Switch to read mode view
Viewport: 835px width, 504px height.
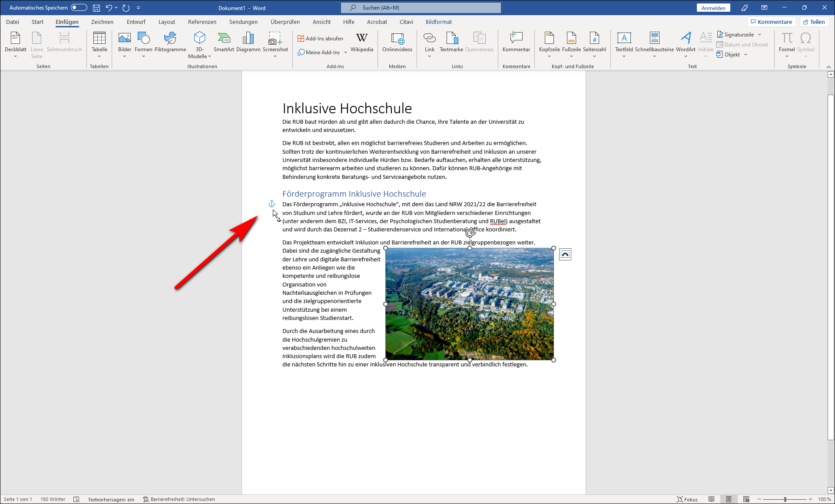(711, 499)
